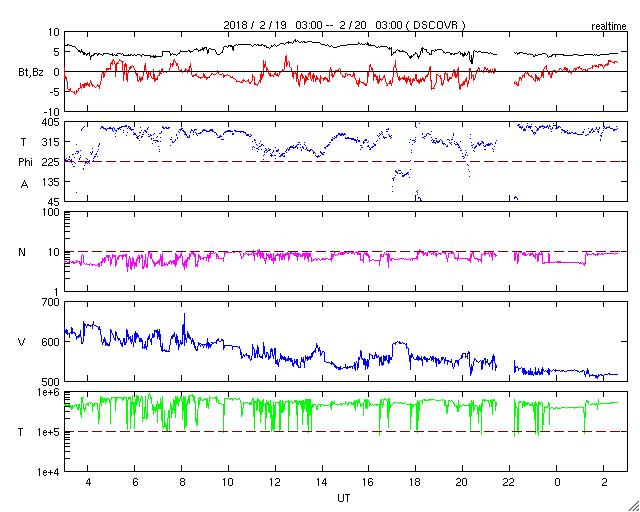640x512 pixels.
Task: Click the "T" label beside the 1e+5 tick
Action: coord(20,432)
